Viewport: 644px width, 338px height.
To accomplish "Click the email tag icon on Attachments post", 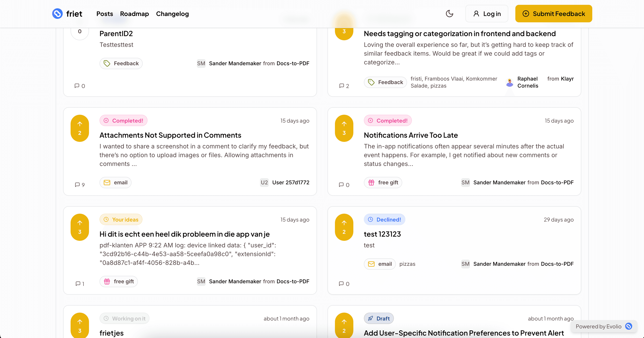I will point(107,183).
